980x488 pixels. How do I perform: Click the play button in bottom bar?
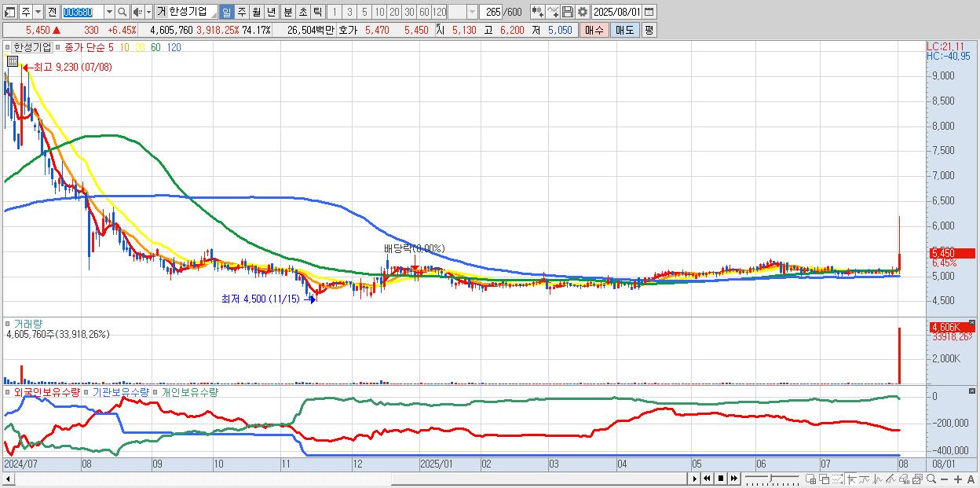click(695, 479)
